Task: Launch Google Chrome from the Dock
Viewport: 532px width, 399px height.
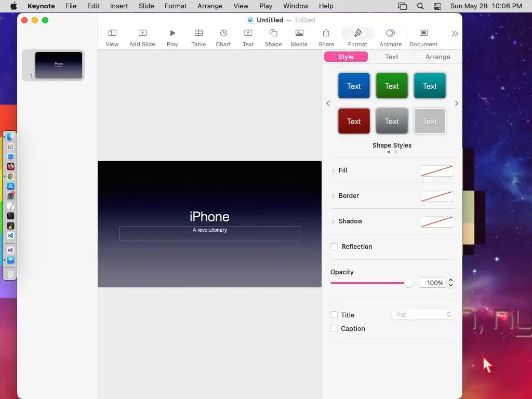Action: [x=10, y=177]
